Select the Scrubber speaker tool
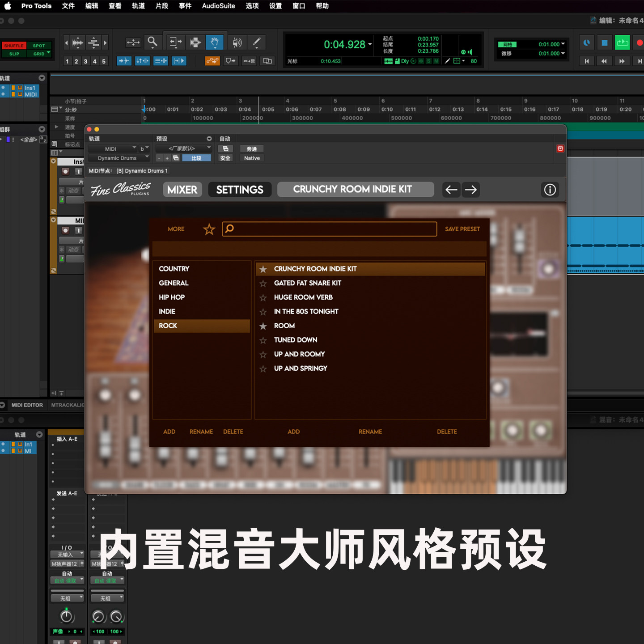This screenshot has width=644, height=644. pyautogui.click(x=237, y=42)
